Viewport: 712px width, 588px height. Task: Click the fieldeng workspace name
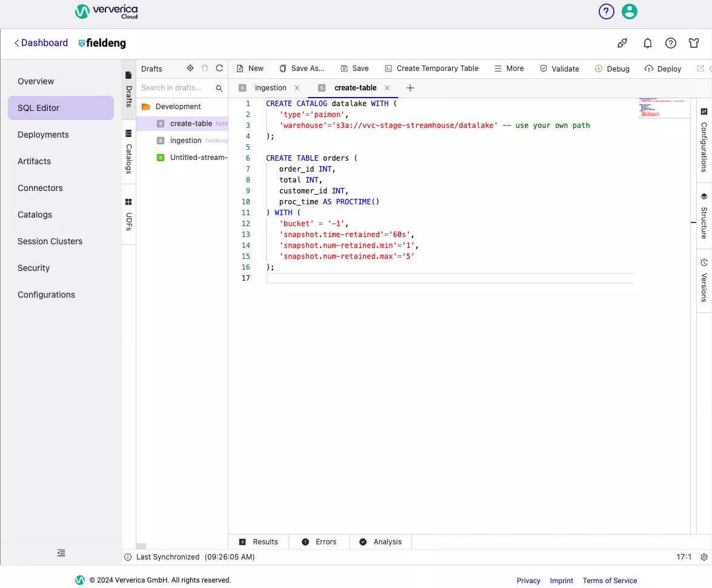point(102,43)
